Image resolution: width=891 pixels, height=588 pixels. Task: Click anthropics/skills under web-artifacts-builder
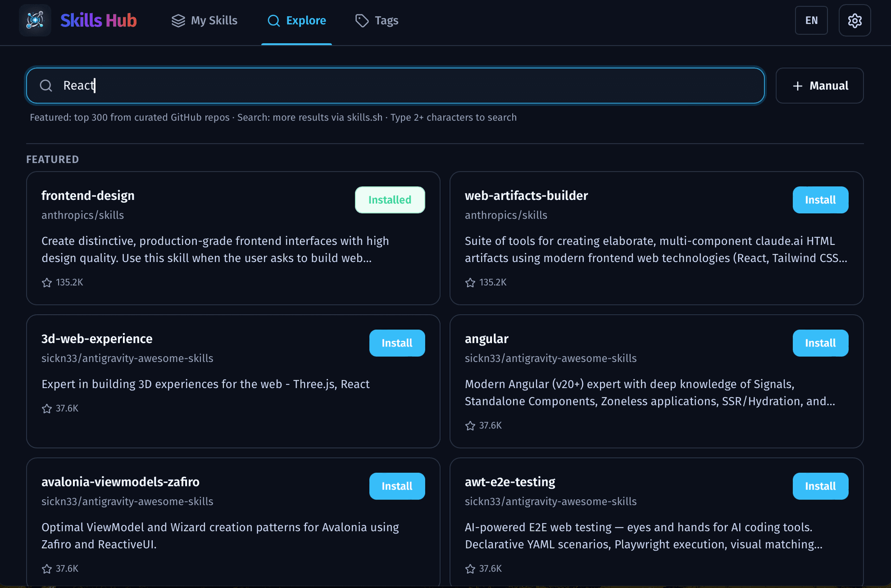pos(506,215)
